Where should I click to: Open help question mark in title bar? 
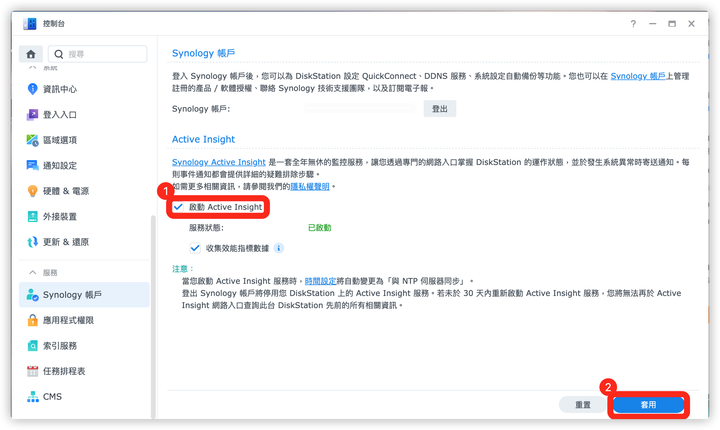click(633, 24)
